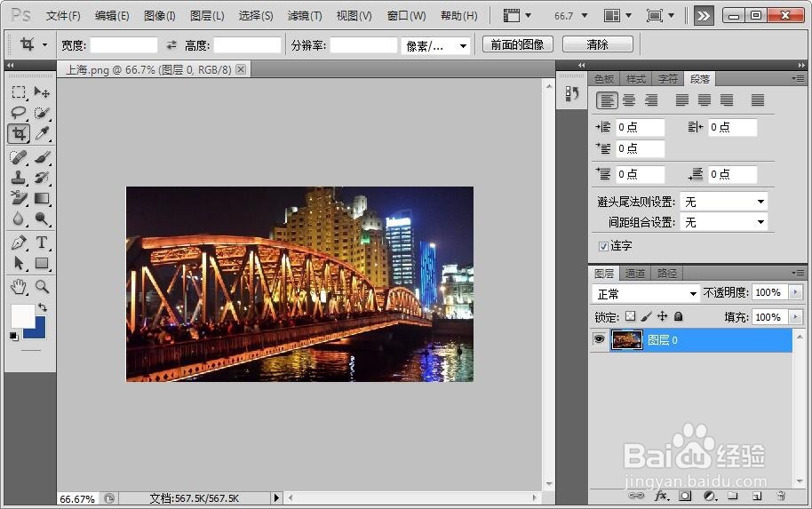Open 间距组合设置 dropdown

pos(723,222)
